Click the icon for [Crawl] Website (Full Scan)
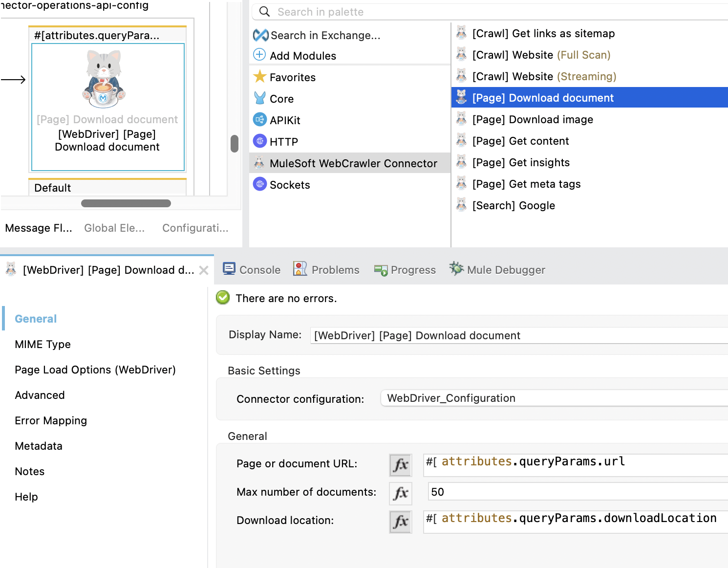 pyautogui.click(x=461, y=54)
